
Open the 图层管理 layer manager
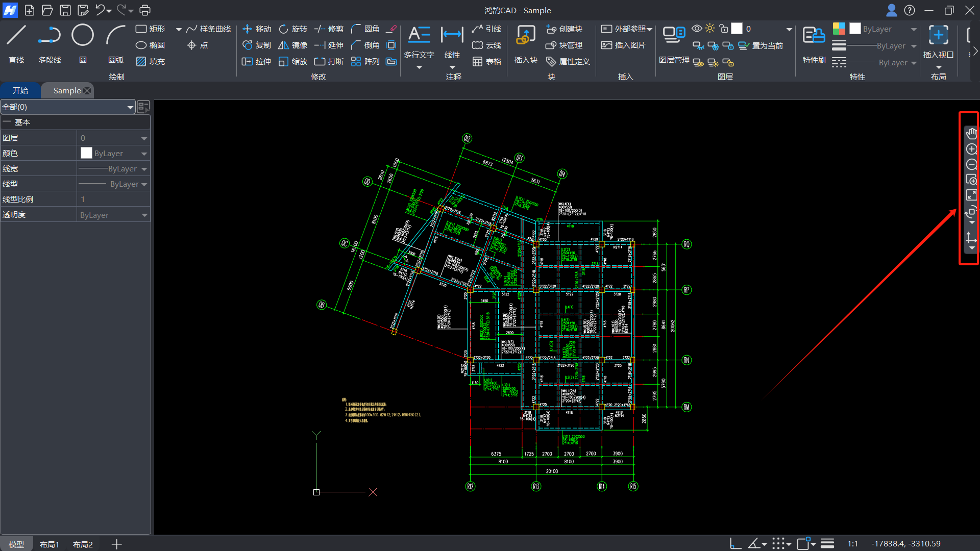point(674,44)
